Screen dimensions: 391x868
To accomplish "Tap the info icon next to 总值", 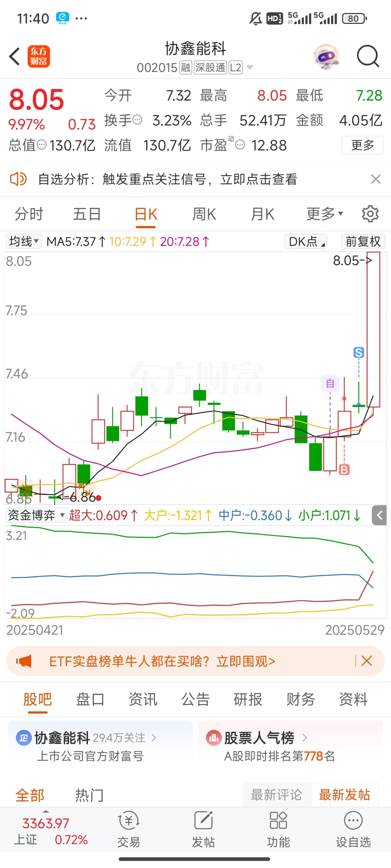I will point(42,145).
